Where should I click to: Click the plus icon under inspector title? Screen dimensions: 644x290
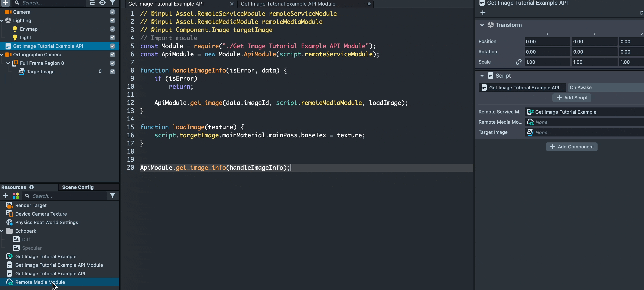tap(483, 13)
